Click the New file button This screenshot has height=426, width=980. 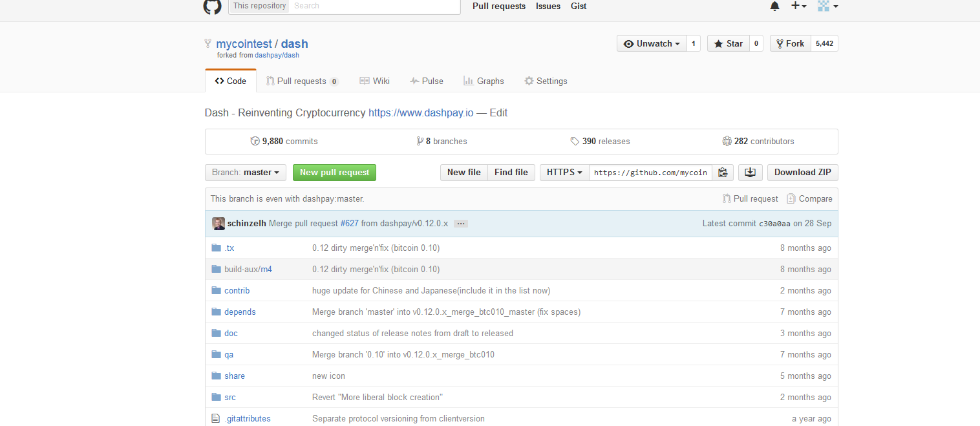(x=464, y=173)
